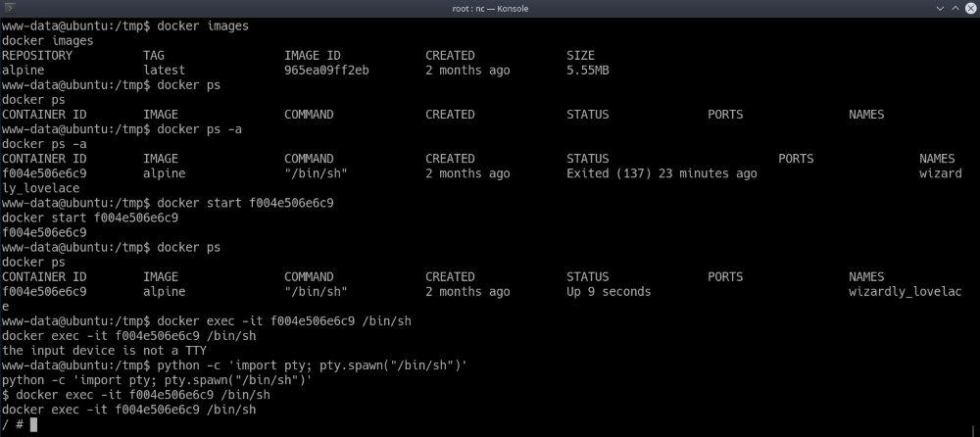
Task: Click the REPOSITORY column header text
Action: coord(37,56)
